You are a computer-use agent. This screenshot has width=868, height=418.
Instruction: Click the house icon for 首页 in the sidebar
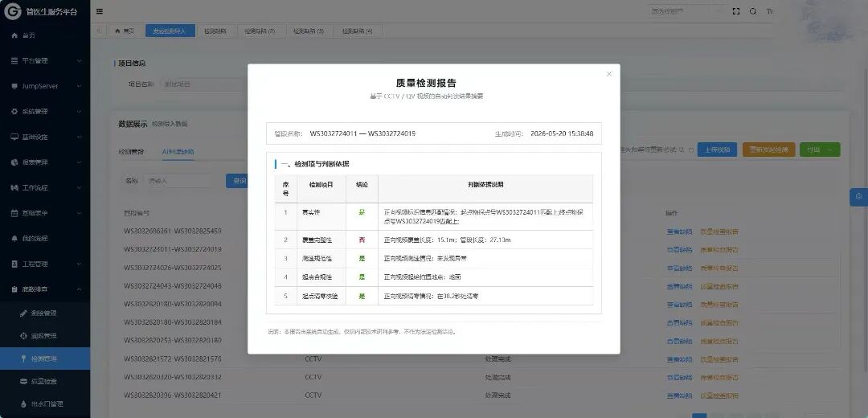coord(14,35)
